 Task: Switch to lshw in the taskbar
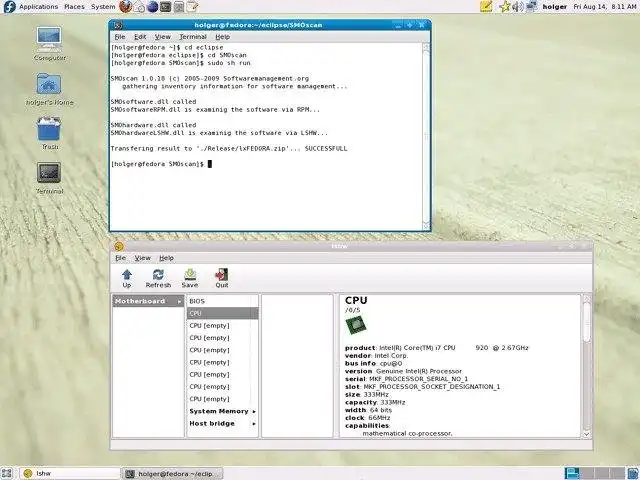point(69,473)
